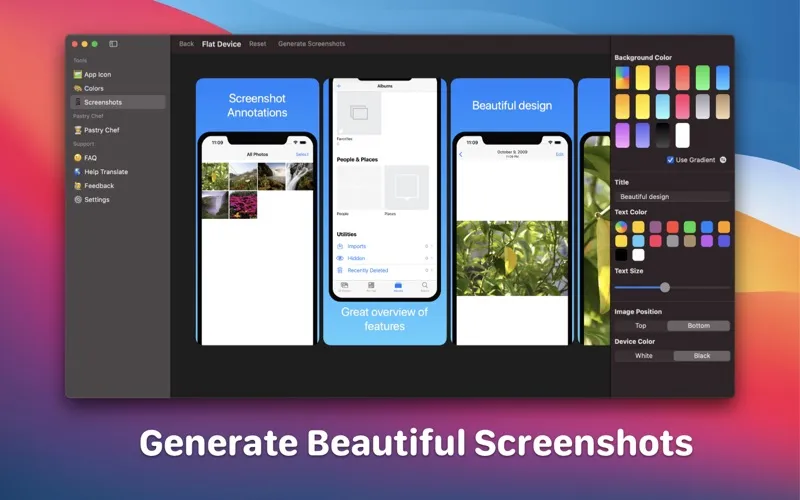The image size is (800, 500).
Task: Open the Pastry Chef sidebar item
Action: (x=117, y=130)
